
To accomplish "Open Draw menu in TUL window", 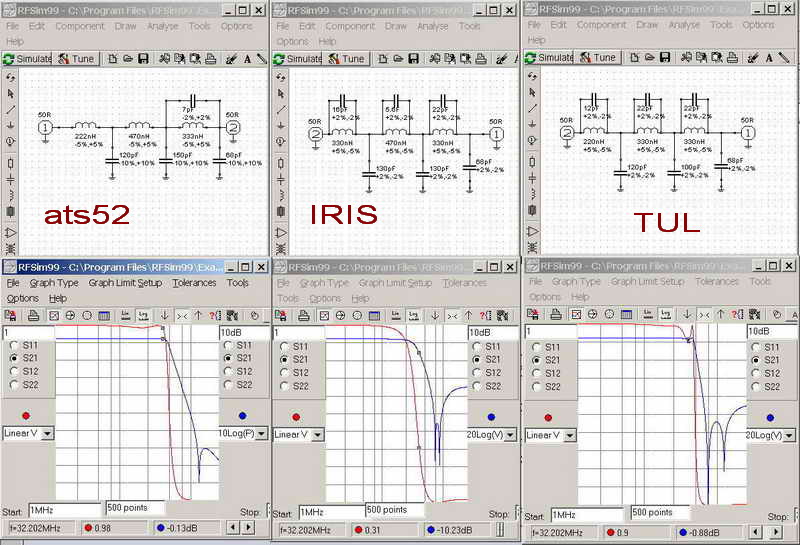I will (x=647, y=24).
